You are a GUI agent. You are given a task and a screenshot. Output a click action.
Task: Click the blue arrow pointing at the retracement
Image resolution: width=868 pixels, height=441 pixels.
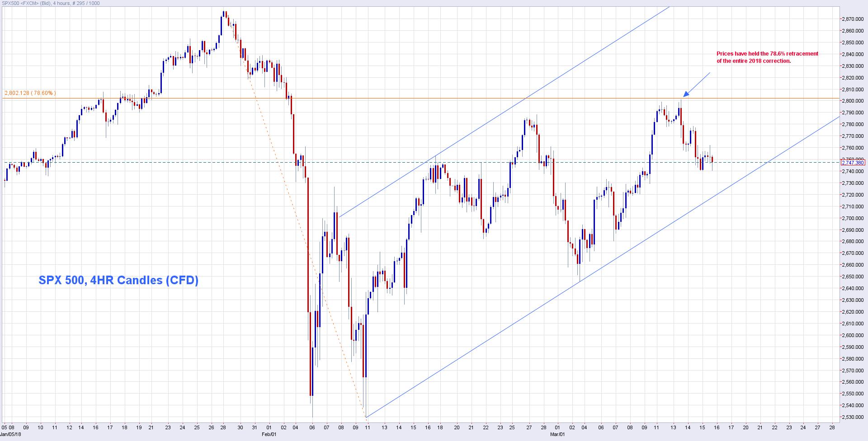coord(696,84)
